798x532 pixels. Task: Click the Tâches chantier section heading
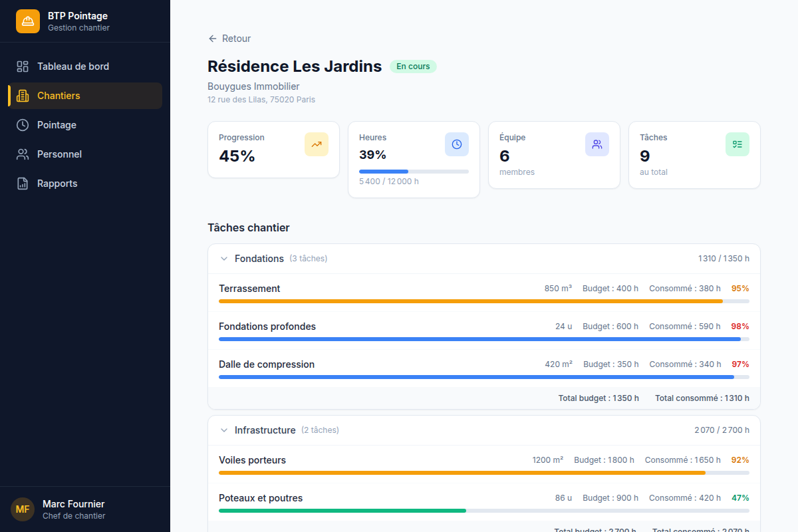pyautogui.click(x=249, y=228)
